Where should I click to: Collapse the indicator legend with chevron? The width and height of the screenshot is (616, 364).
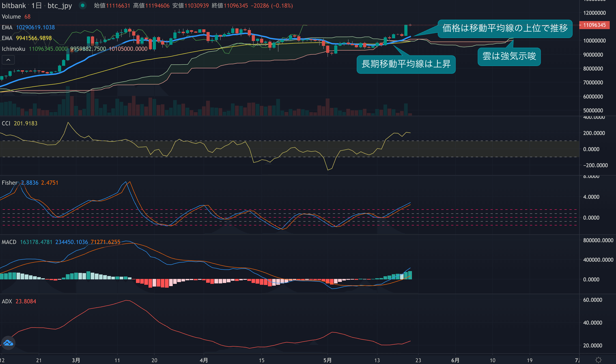8,60
